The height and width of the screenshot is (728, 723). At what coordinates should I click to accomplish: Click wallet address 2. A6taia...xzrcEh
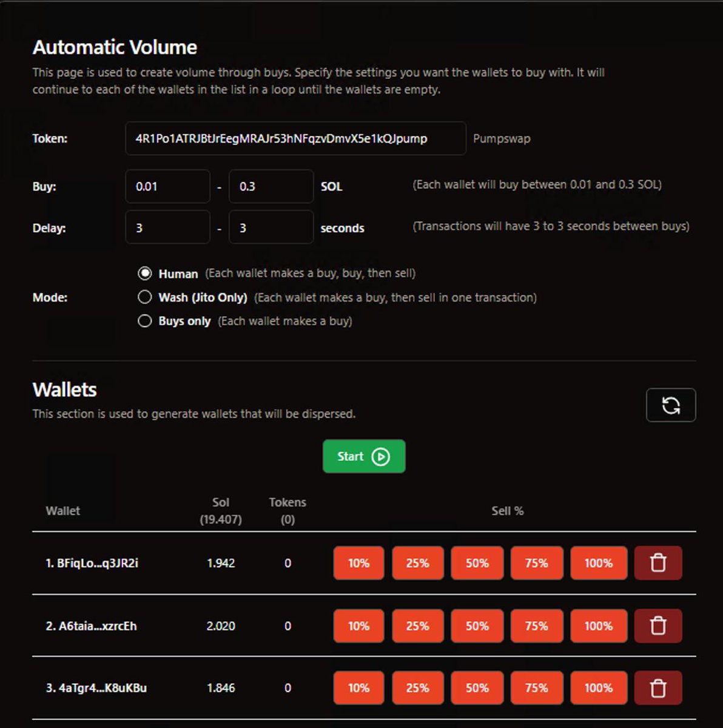[x=92, y=625]
